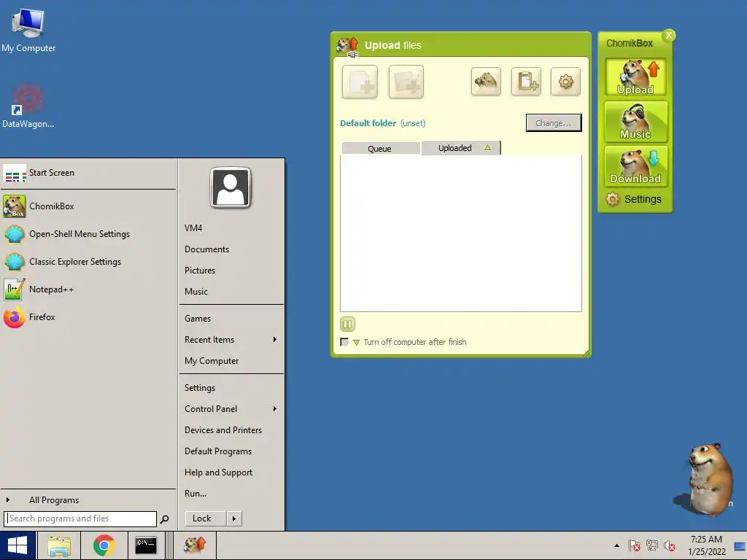Open Default Programs
Screen dimensions: 747x560
point(231,451)
